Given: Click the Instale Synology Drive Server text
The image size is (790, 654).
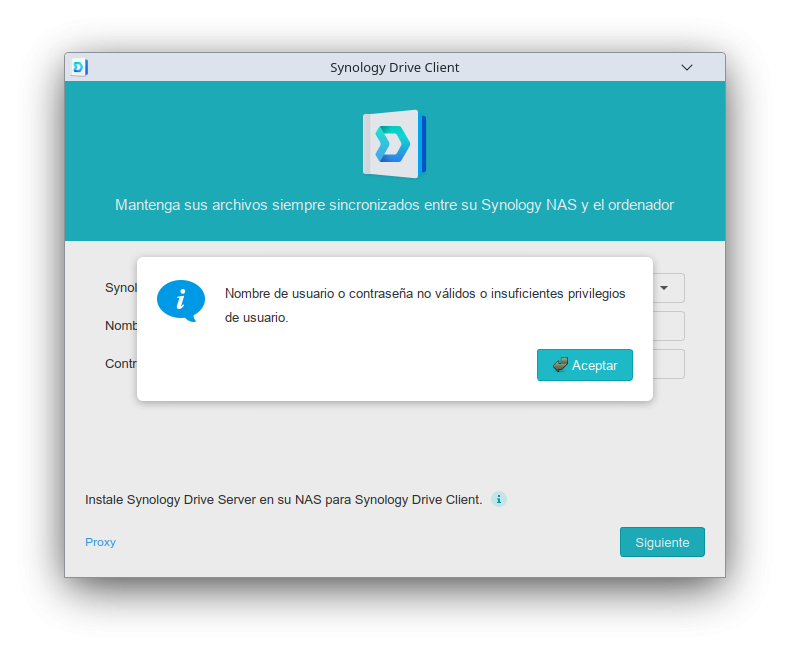Looking at the screenshot, I should click(x=283, y=499).
